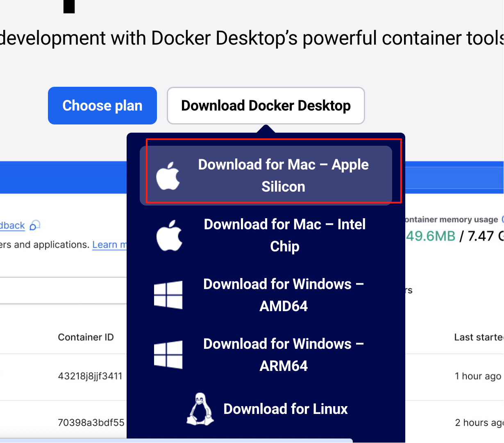This screenshot has width=504, height=443.
Task: Open the Learn more link
Action: point(109,245)
